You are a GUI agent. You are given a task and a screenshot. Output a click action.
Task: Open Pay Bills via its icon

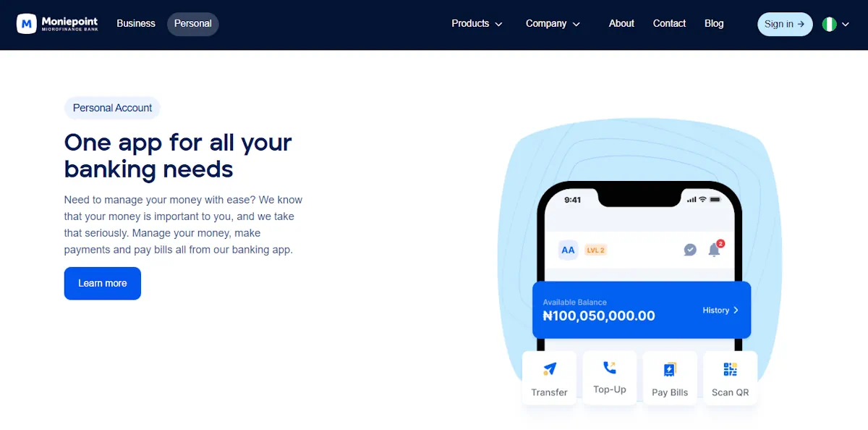point(670,368)
